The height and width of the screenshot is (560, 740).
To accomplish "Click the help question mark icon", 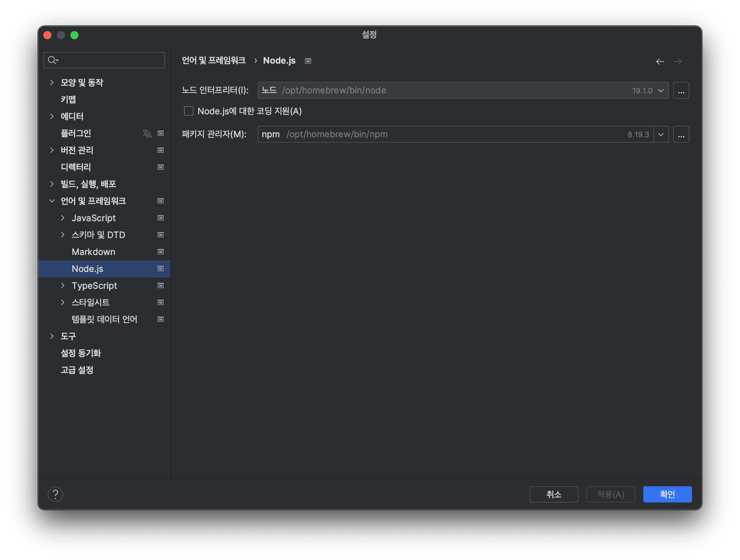I will [x=56, y=494].
